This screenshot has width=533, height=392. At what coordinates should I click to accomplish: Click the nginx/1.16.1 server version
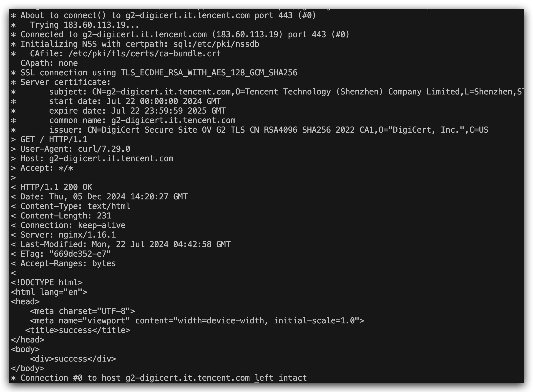tap(87, 235)
